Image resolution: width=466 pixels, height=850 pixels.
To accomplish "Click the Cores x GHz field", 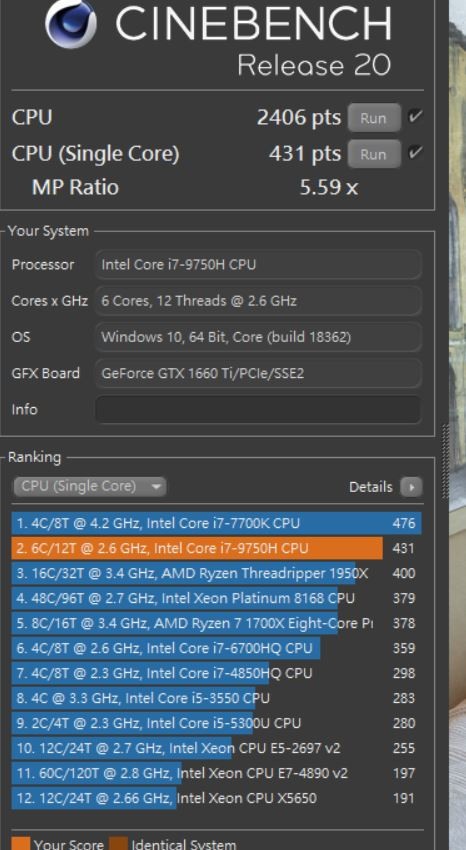I will [x=258, y=301].
